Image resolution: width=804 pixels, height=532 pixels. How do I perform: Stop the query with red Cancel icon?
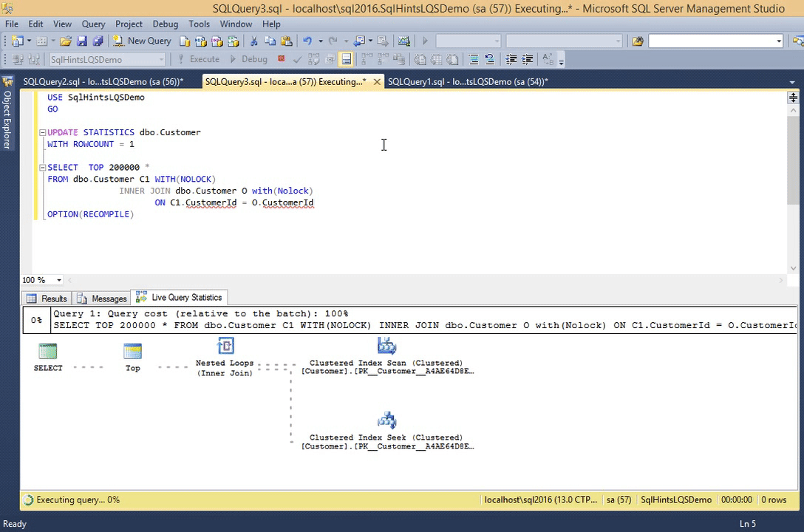281,59
